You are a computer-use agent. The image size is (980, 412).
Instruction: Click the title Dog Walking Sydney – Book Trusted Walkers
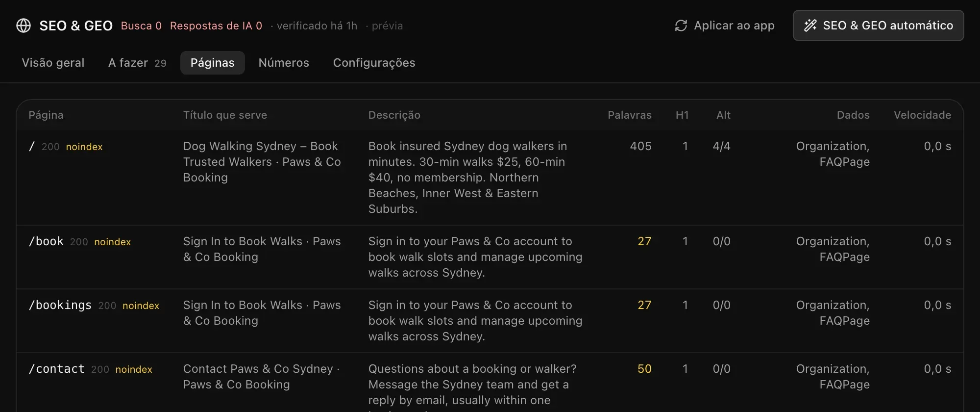[x=262, y=162]
